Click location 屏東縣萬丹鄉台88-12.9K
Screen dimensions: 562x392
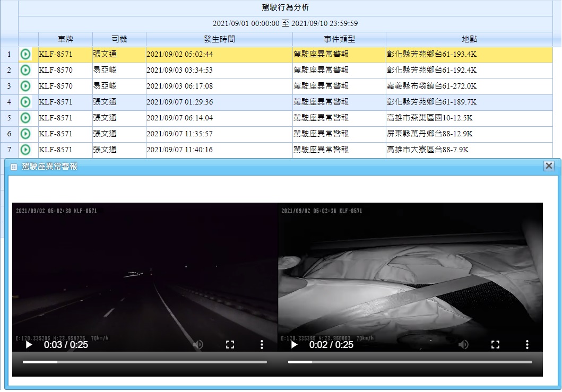(430, 134)
